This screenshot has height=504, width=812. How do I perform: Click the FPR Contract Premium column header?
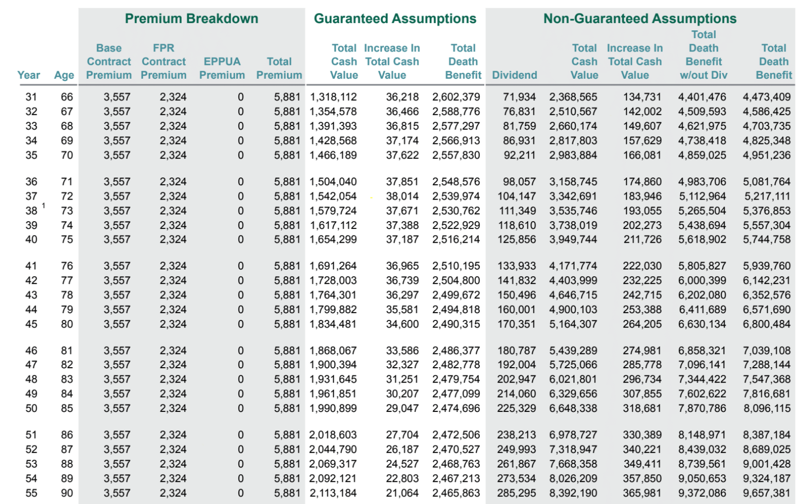click(x=164, y=62)
